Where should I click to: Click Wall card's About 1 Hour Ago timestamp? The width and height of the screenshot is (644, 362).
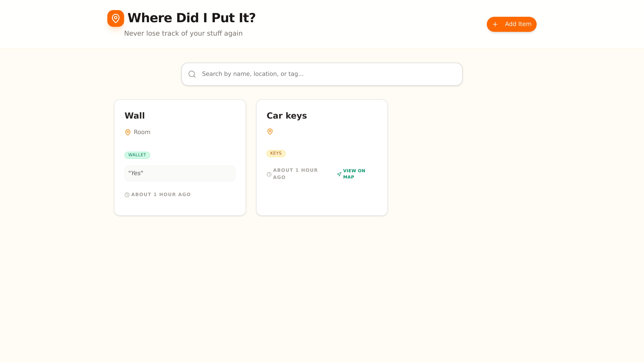(x=161, y=195)
